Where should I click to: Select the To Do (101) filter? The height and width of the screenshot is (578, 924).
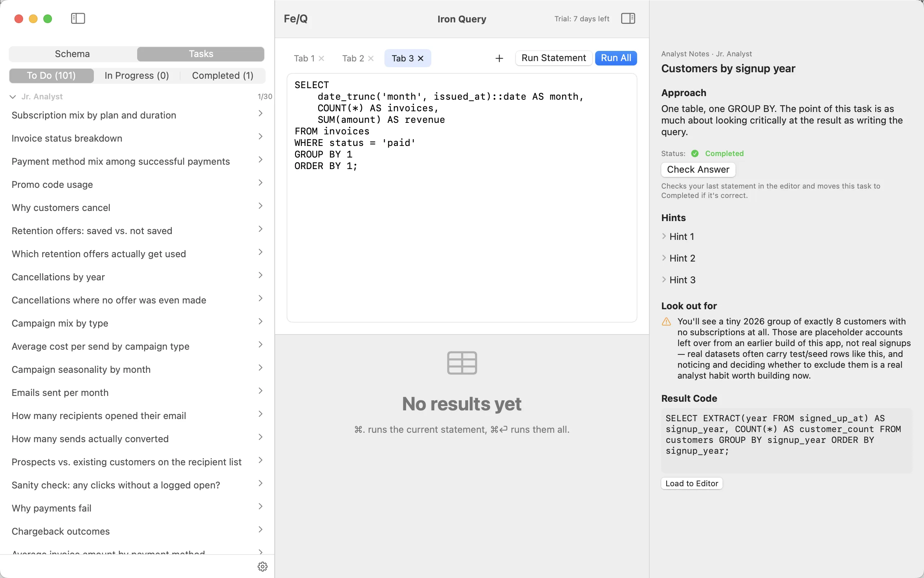pos(51,75)
